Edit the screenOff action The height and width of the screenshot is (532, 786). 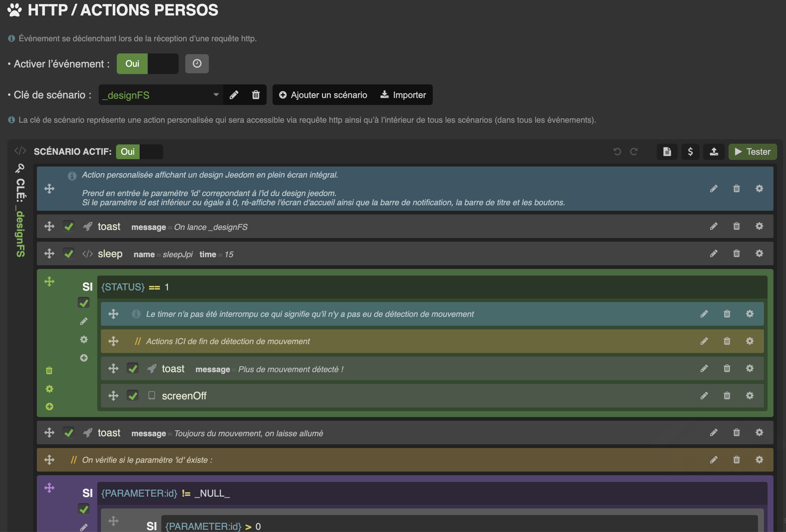(704, 396)
